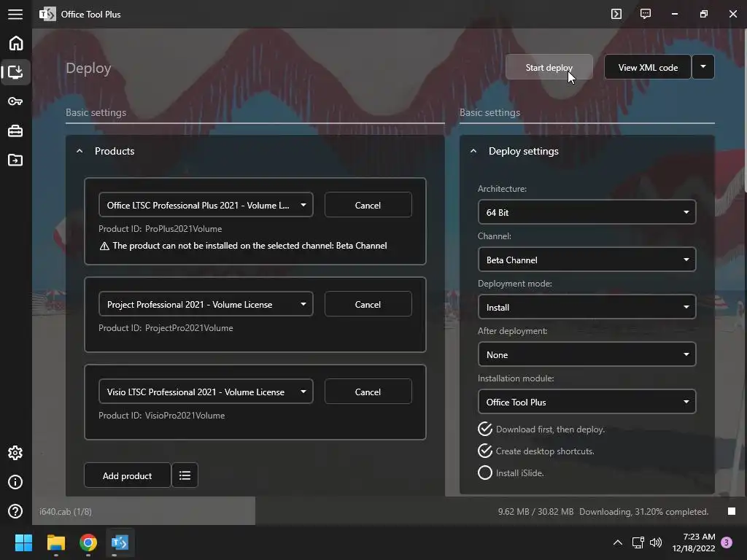Click Start deploy button
The image size is (747, 560).
pos(549,67)
